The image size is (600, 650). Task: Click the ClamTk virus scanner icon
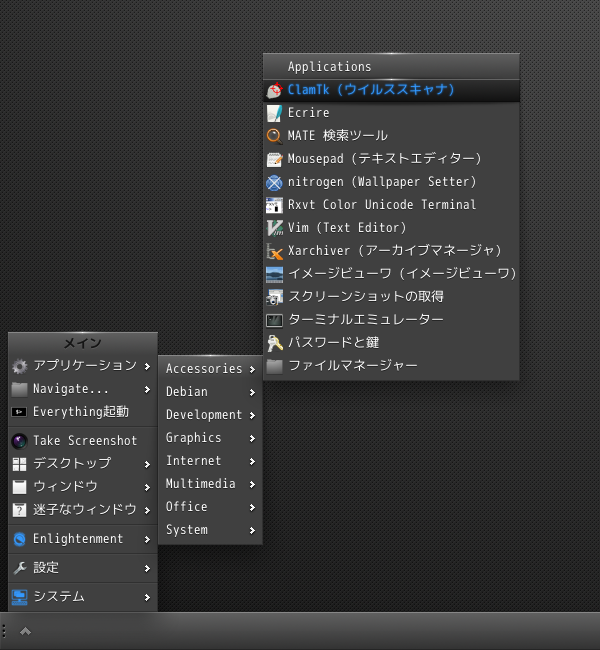tap(274, 90)
